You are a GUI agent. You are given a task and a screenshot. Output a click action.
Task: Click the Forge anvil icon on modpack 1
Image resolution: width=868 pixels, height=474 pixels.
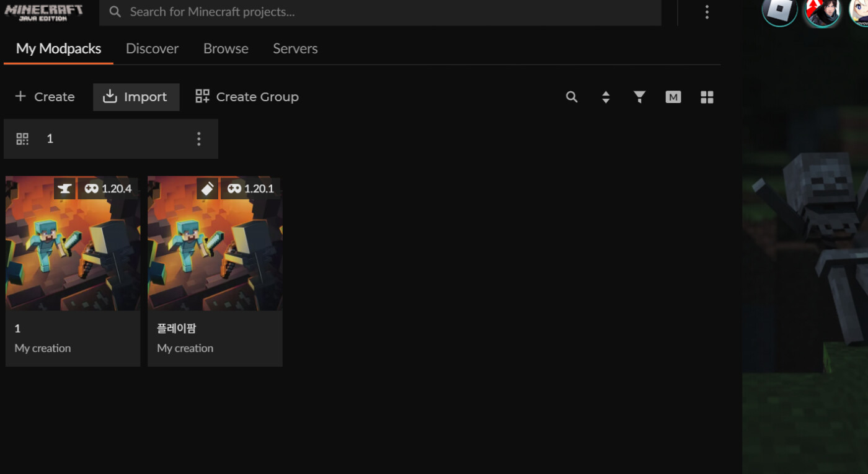64,189
